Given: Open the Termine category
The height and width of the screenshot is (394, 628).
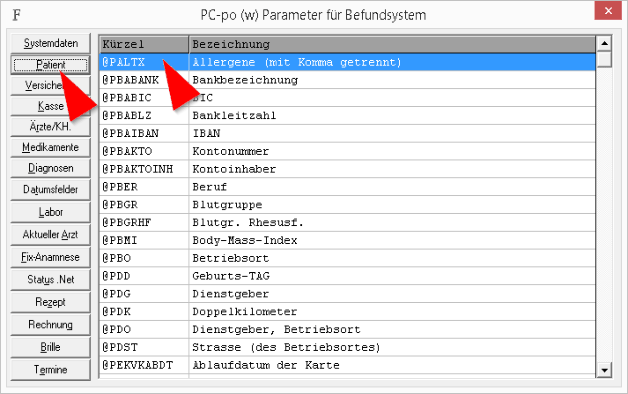Looking at the screenshot, I should (50, 369).
